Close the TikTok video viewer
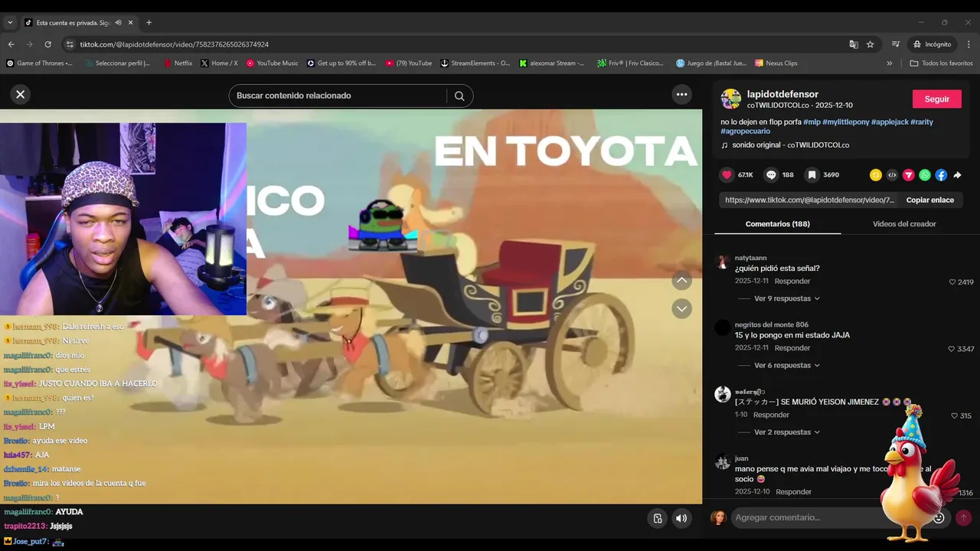Screen dimensions: 980x551 (21, 94)
